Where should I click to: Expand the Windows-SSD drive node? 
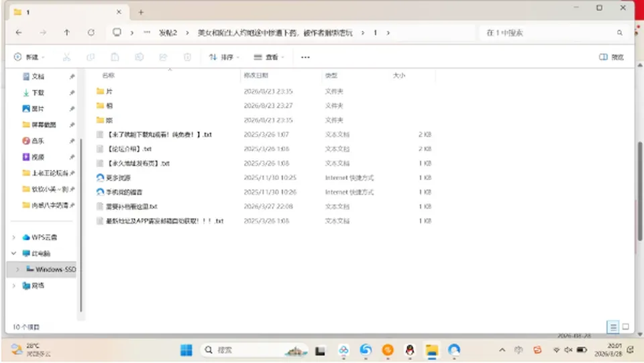point(17,269)
